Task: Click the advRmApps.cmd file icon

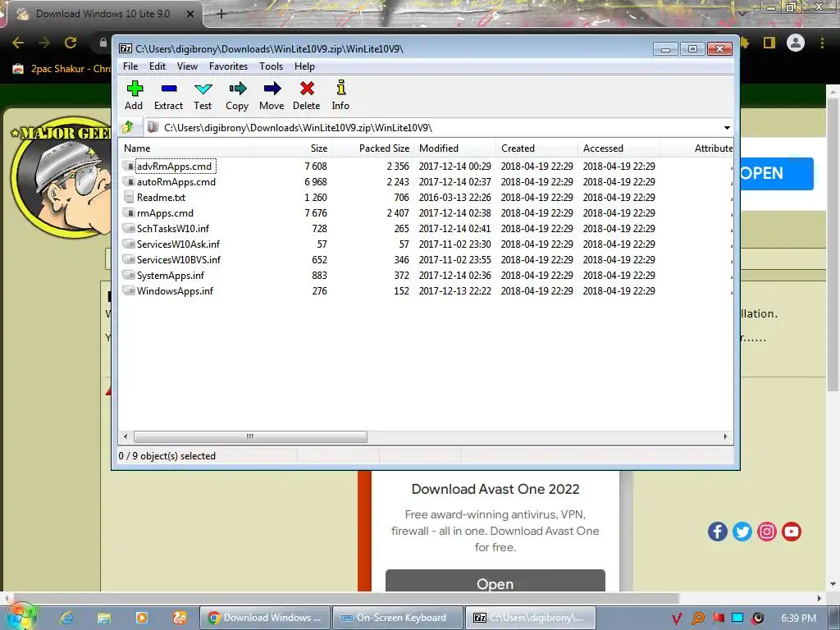Action: [128, 166]
